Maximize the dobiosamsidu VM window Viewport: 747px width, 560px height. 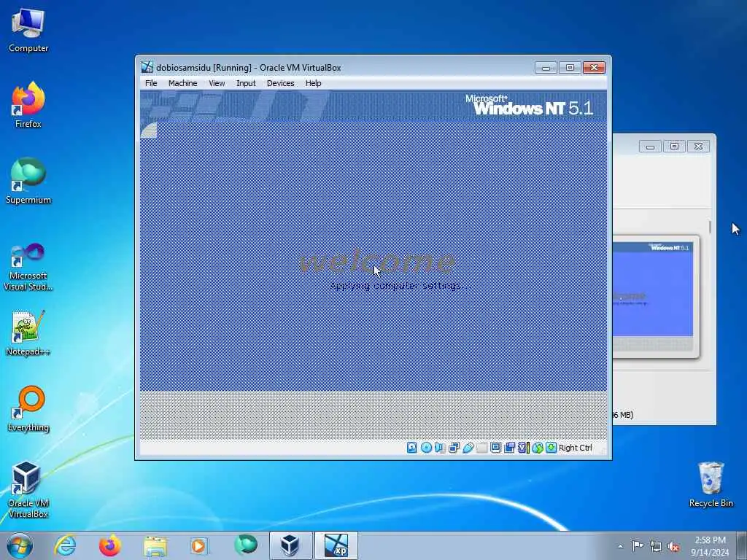tap(570, 68)
